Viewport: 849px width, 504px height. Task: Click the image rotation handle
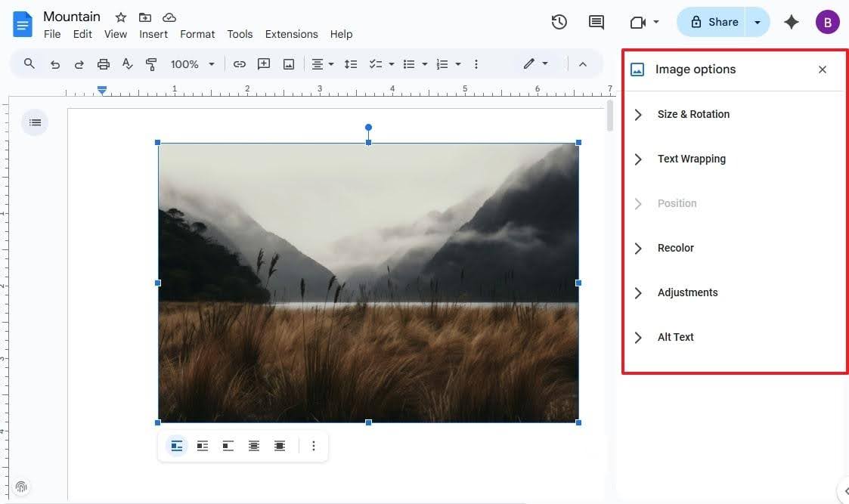point(368,127)
